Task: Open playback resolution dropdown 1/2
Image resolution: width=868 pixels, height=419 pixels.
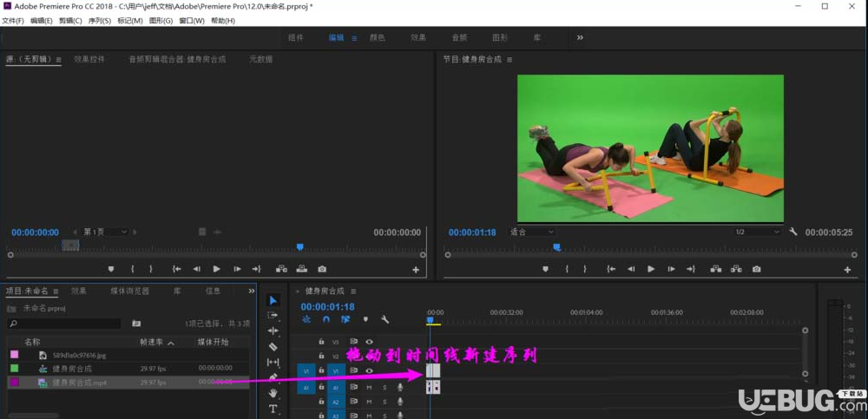Action: point(757,232)
